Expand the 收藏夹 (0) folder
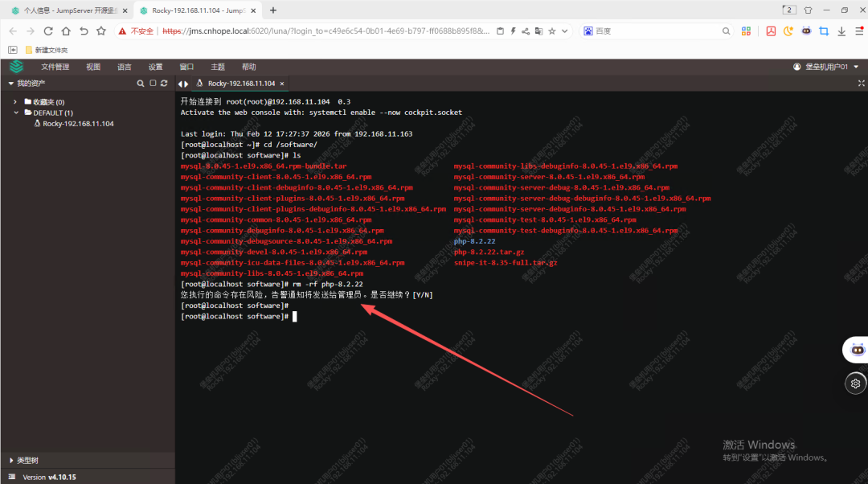 (15, 102)
